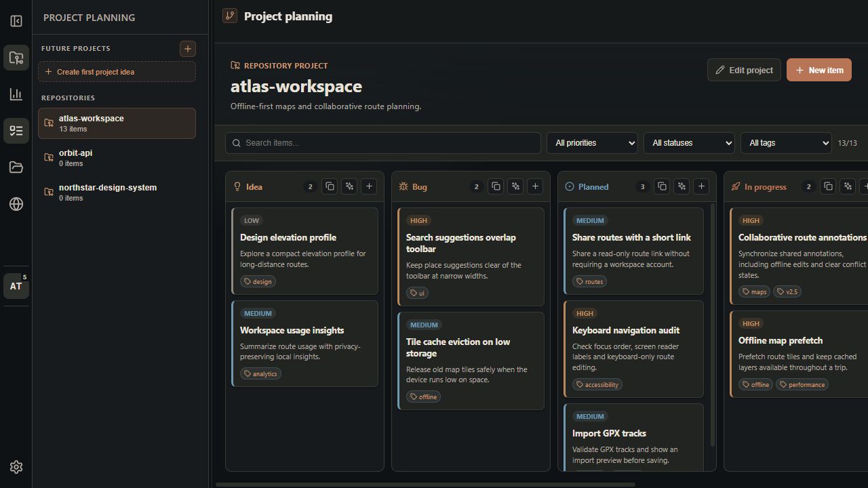Click sparkle AI icon in Idea column

(349, 186)
